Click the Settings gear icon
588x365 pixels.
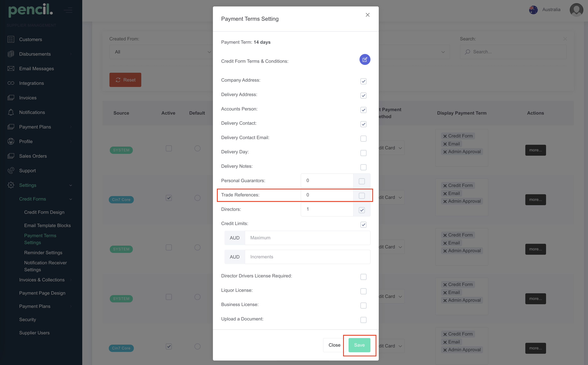click(x=11, y=185)
